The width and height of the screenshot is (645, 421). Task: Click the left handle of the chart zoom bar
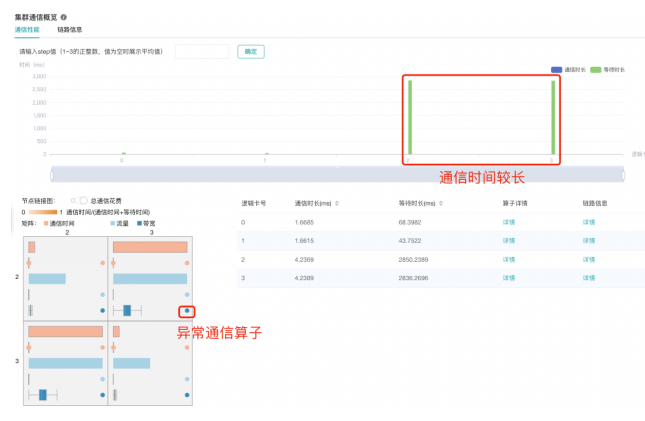tap(51, 174)
